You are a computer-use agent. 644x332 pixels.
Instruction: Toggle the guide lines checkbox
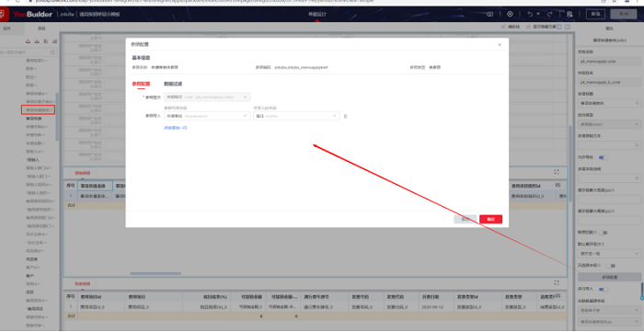(x=503, y=27)
